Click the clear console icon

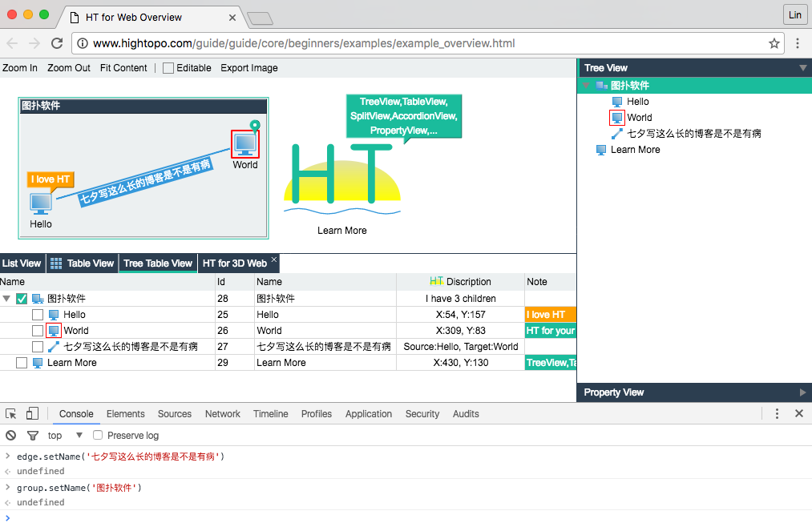coord(10,435)
